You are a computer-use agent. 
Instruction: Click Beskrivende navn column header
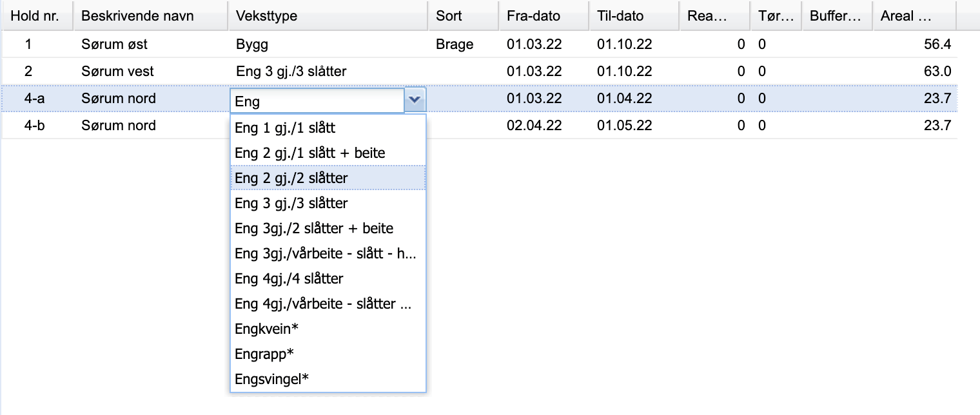[x=151, y=15]
